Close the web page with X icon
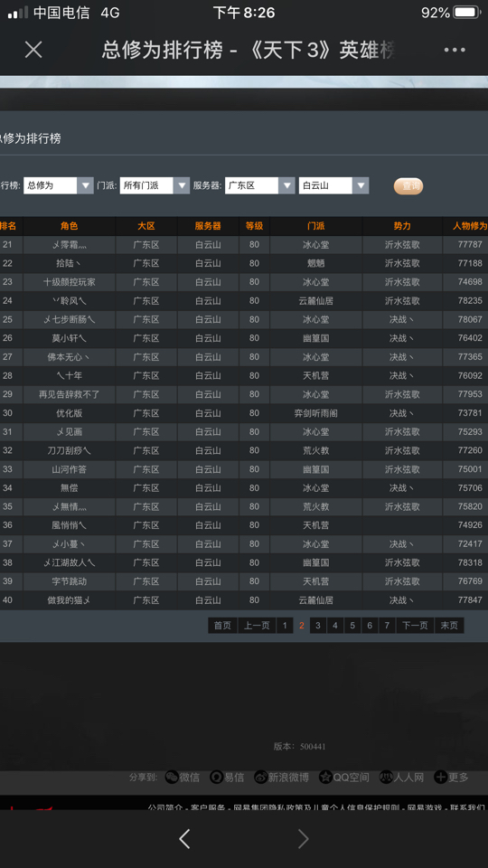 tap(33, 50)
